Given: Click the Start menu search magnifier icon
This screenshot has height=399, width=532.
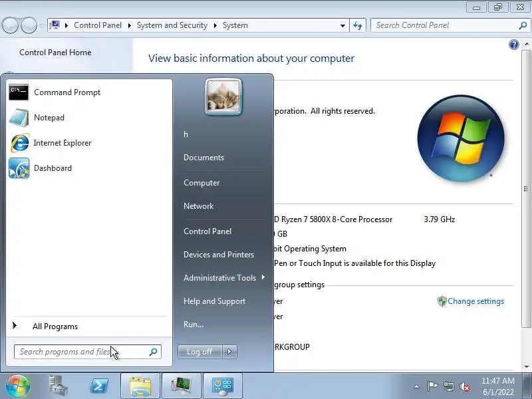Looking at the screenshot, I should 154,352.
